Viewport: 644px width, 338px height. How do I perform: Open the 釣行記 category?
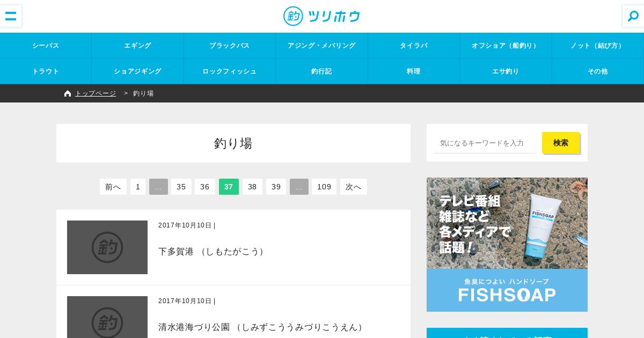click(x=321, y=71)
